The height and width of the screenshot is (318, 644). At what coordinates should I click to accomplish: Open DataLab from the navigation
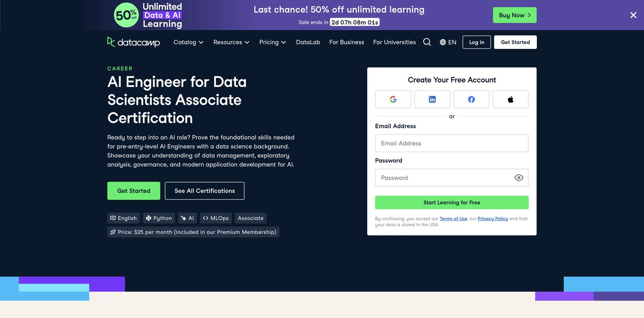[308, 42]
